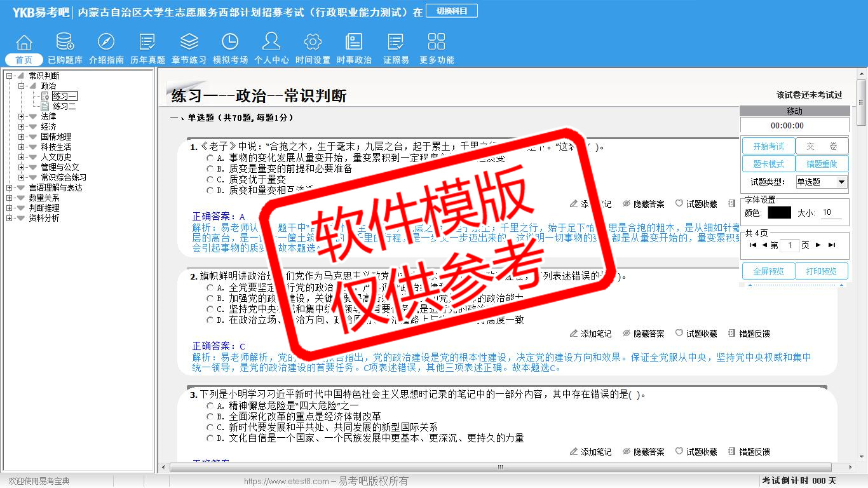Expand 科技生活 tree node
The width and height of the screenshot is (868, 488).
pyautogui.click(x=21, y=147)
